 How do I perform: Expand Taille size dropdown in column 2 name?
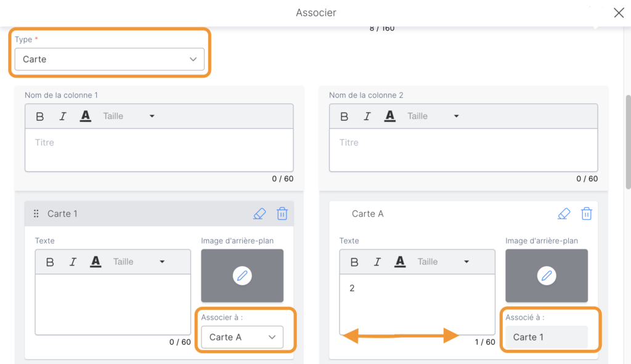[x=434, y=116]
